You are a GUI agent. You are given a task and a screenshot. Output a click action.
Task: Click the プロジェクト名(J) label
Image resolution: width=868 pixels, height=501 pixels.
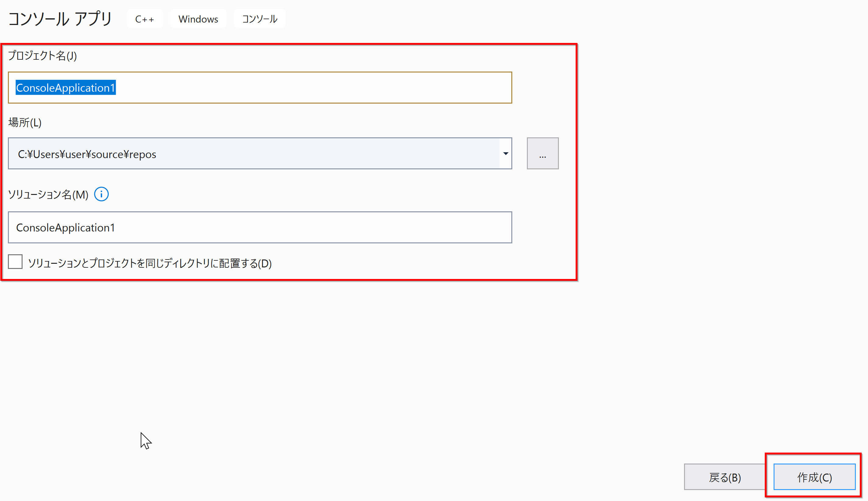42,55
